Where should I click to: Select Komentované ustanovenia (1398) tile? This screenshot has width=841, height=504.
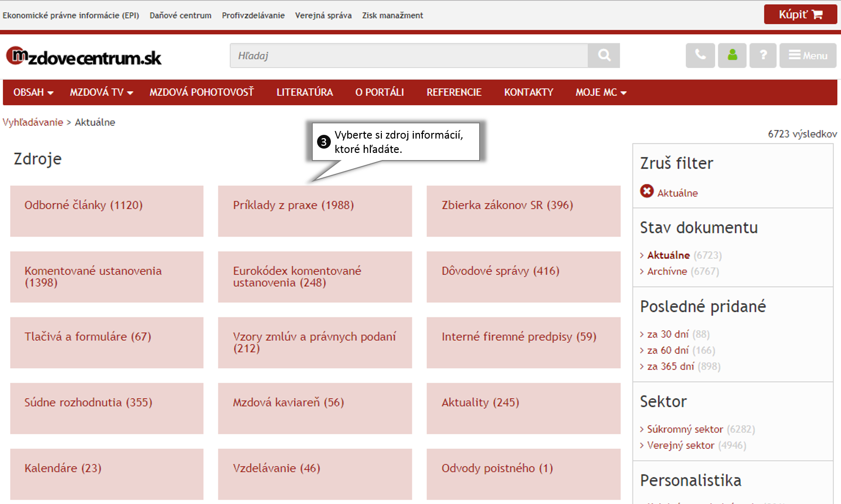[x=107, y=277]
